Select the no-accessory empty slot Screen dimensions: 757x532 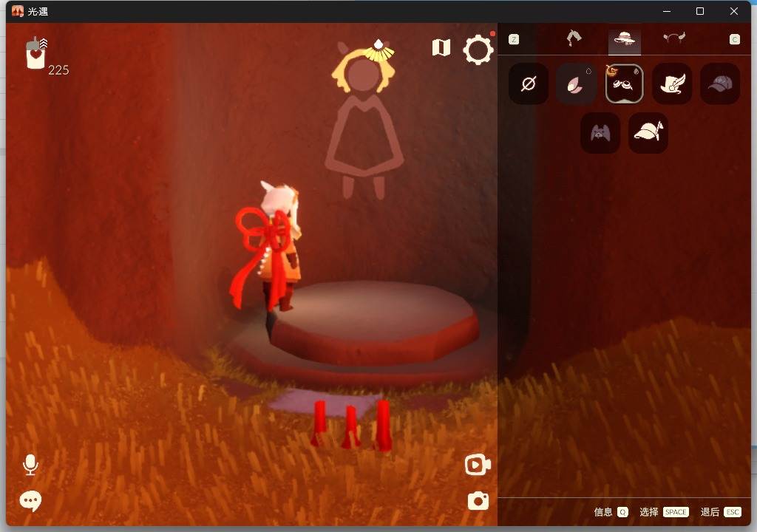(x=529, y=84)
